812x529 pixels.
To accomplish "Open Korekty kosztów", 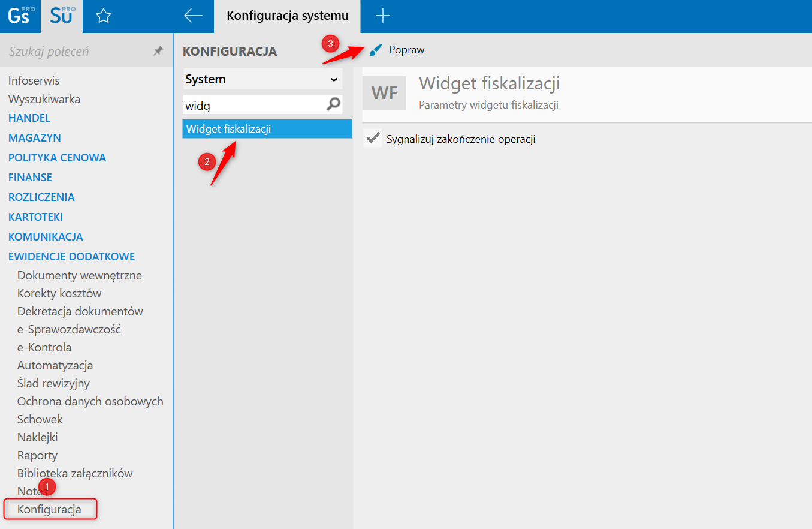I will pos(59,294).
